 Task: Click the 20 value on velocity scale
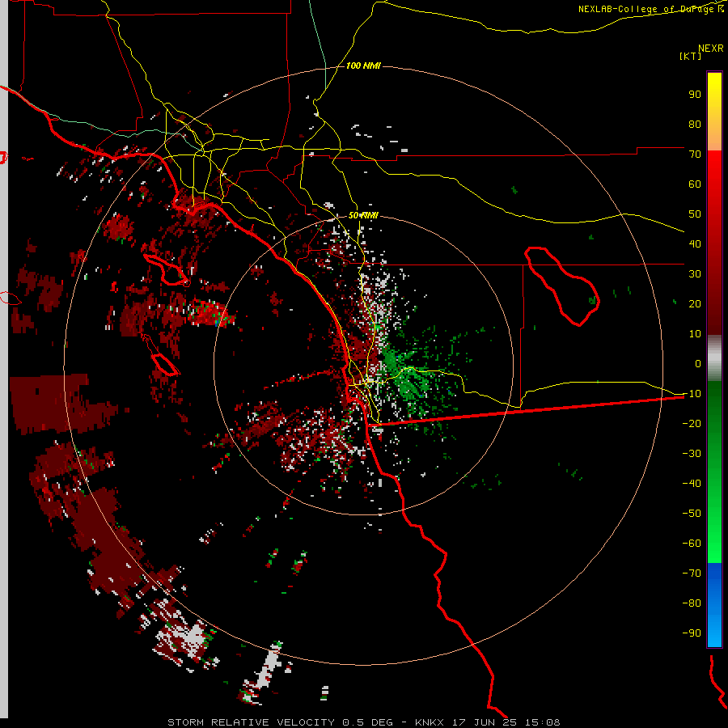click(x=695, y=303)
